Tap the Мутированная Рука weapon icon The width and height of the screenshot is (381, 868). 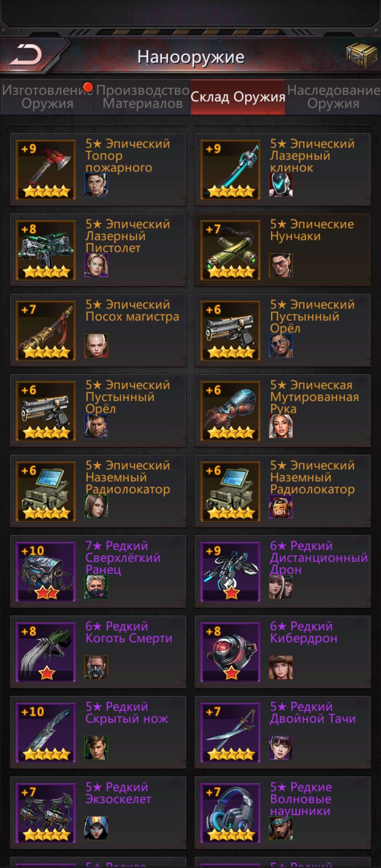(230, 411)
